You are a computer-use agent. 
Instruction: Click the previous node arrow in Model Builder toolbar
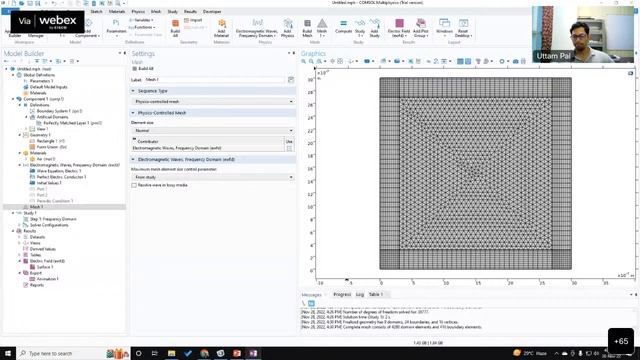pyautogui.click(x=6, y=61)
